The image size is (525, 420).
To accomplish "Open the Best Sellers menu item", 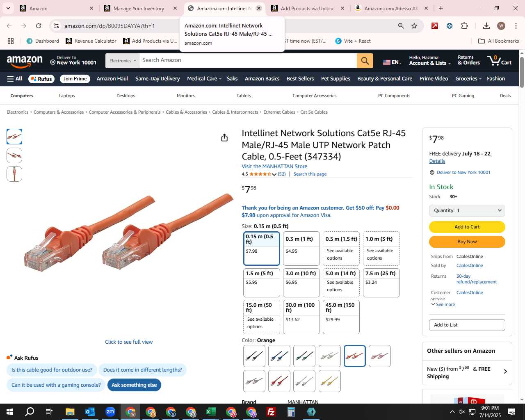I will tap(300, 79).
